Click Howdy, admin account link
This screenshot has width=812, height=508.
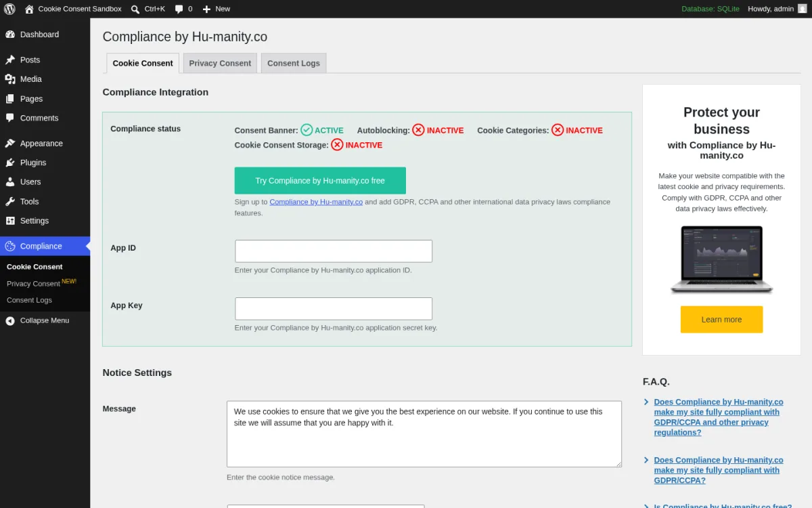point(771,9)
